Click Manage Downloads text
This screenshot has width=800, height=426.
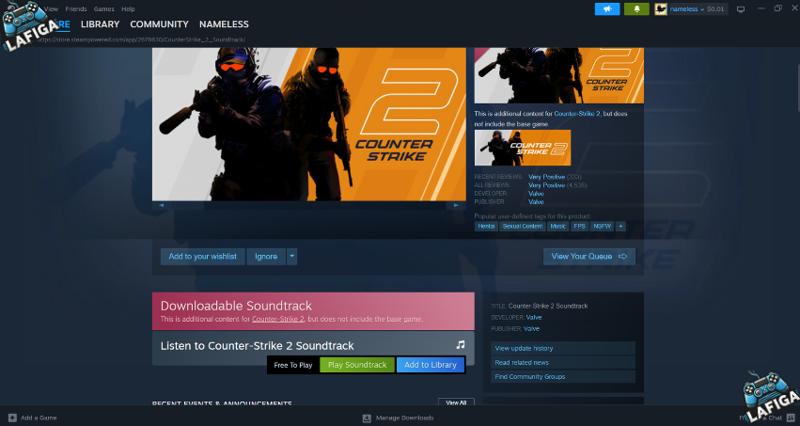[405, 418]
